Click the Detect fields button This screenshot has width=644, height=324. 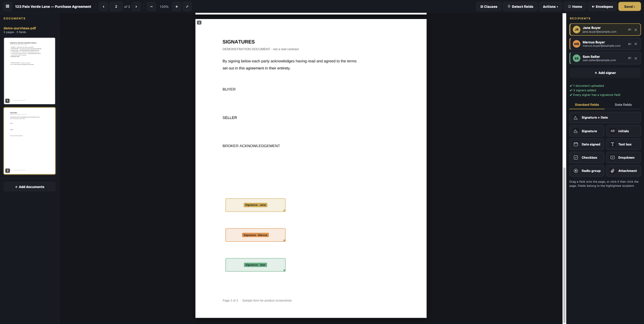[520, 7]
